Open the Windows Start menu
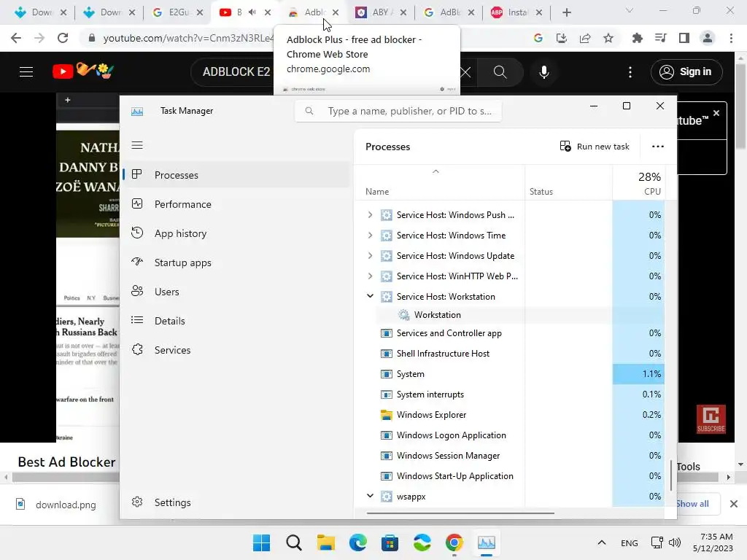747x560 pixels. 261,542
